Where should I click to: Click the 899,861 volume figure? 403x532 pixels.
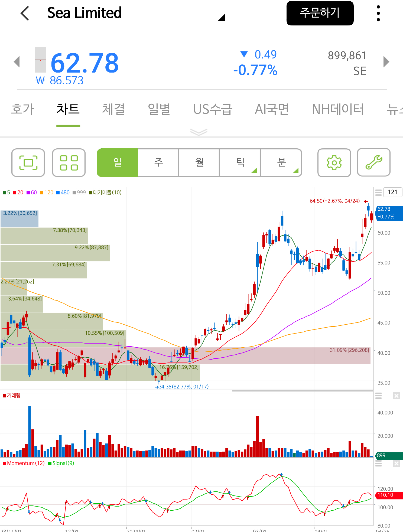coord(347,56)
